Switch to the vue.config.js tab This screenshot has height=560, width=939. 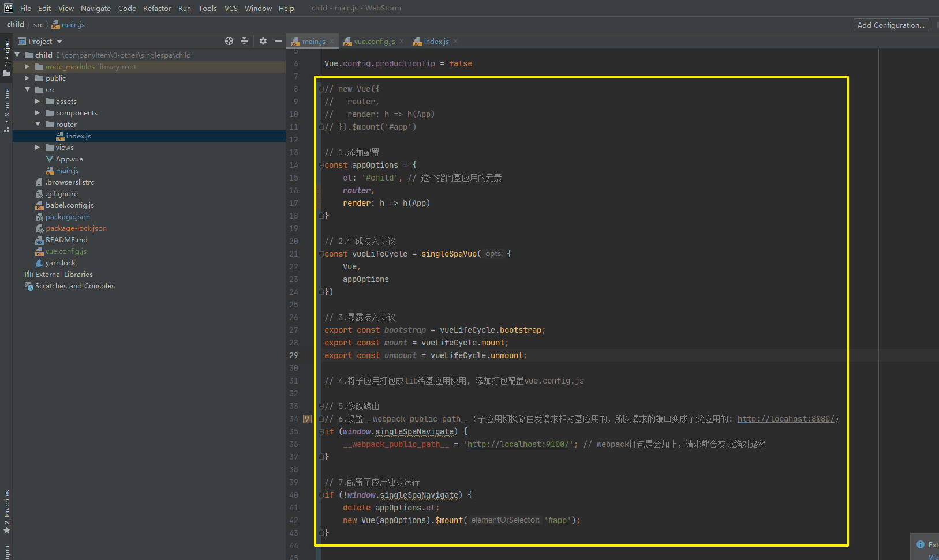(374, 42)
